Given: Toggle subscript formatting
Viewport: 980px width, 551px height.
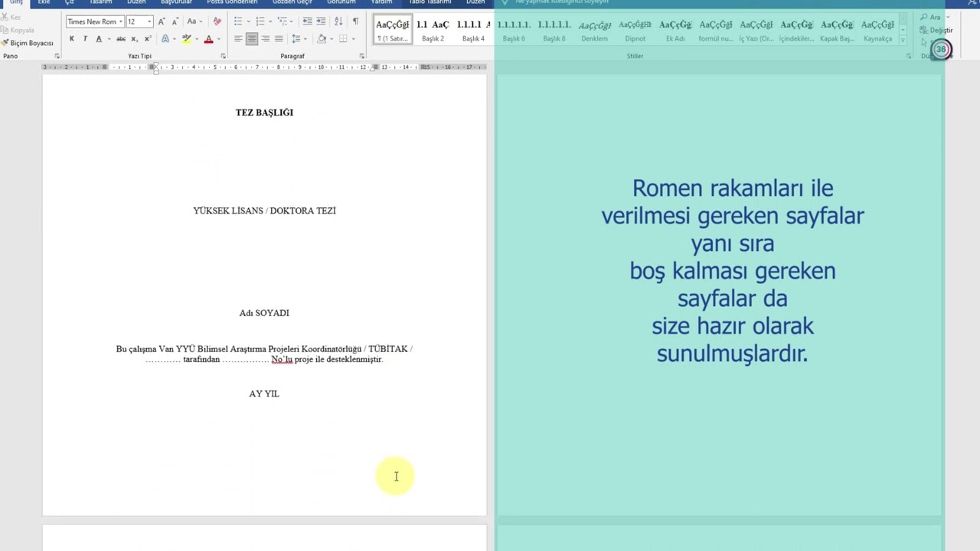Looking at the screenshot, I should (x=134, y=39).
